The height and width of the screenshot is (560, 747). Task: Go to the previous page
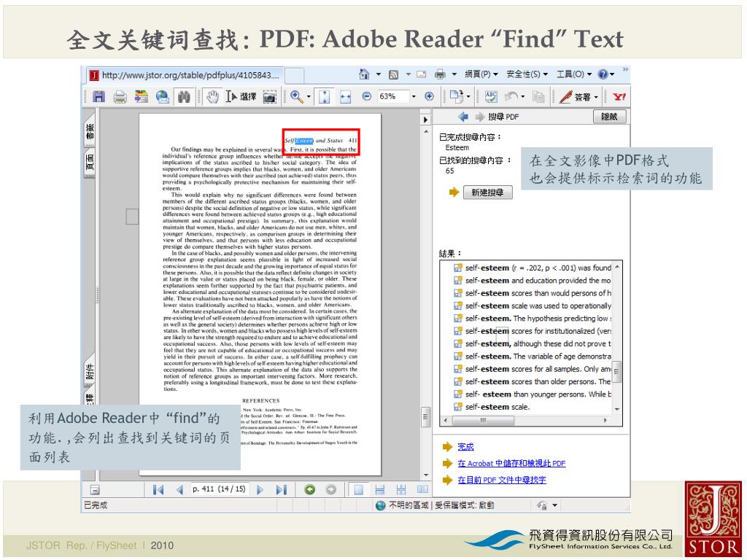179,489
